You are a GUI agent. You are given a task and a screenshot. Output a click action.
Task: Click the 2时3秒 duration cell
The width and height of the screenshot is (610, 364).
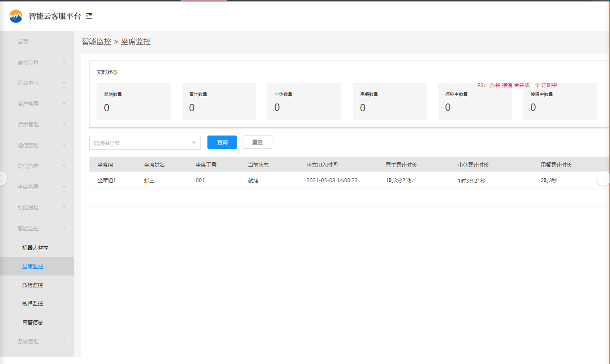[x=549, y=180]
